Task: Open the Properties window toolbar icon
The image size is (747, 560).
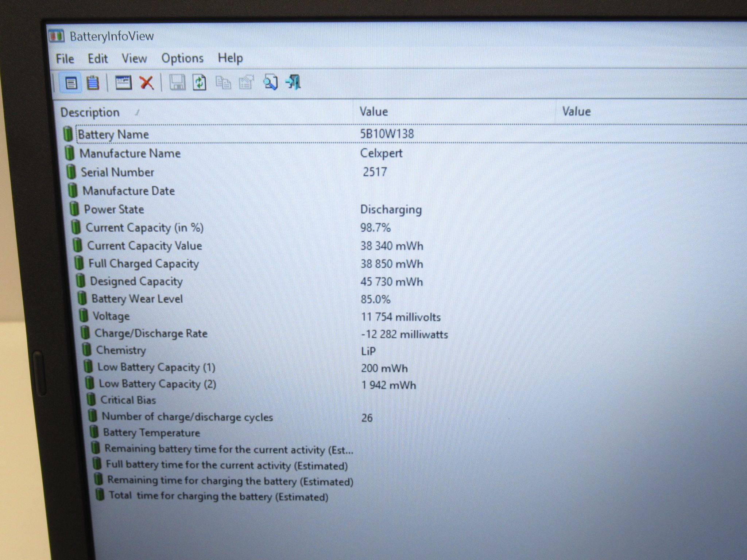Action: (123, 83)
